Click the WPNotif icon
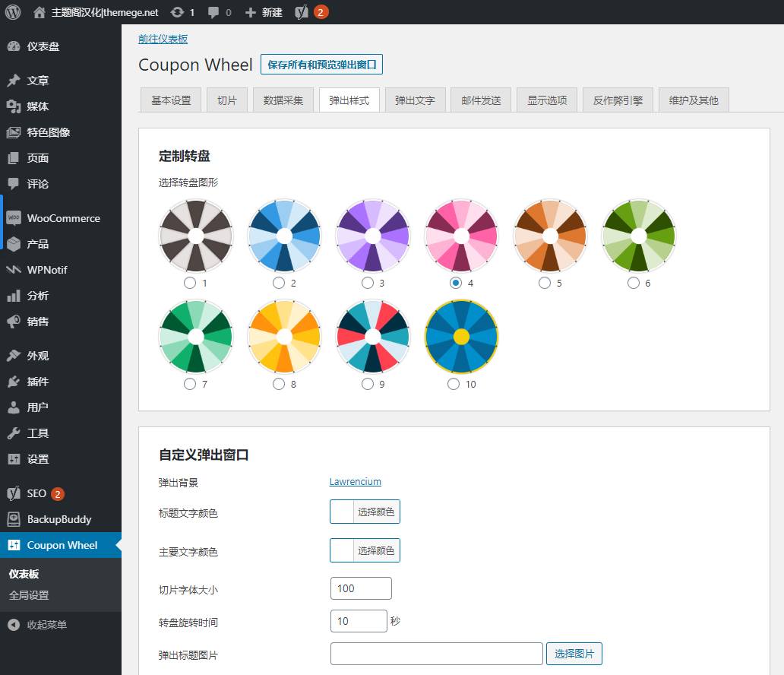This screenshot has height=675, width=784. (14, 270)
